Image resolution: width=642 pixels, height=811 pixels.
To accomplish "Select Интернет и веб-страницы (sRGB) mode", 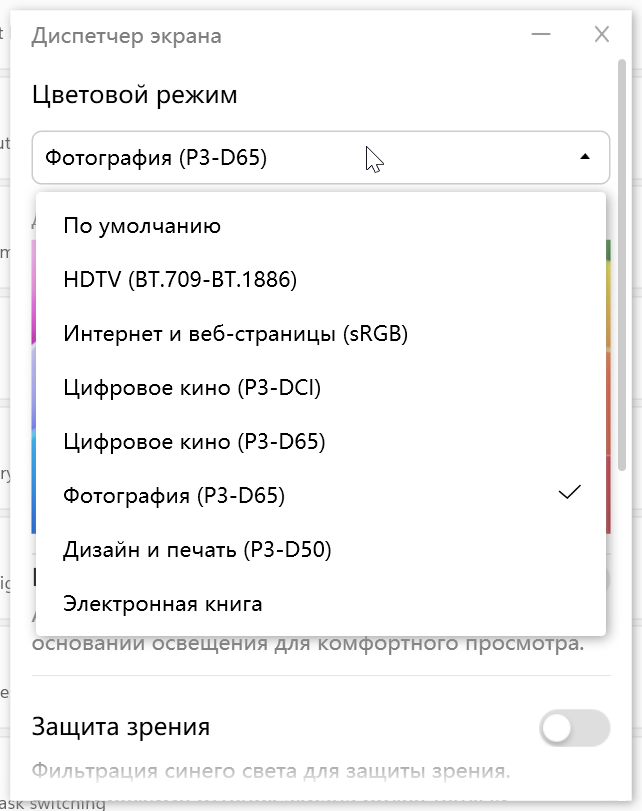I will 236,334.
